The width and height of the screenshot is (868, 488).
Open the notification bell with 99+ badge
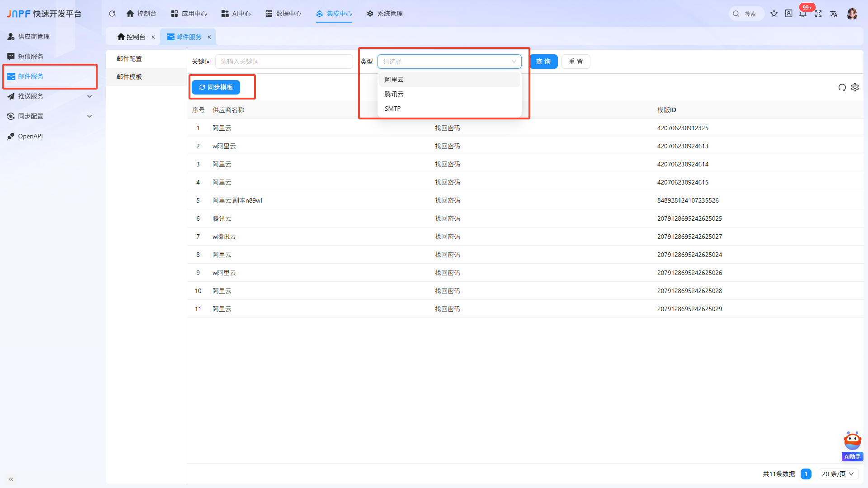(x=803, y=14)
